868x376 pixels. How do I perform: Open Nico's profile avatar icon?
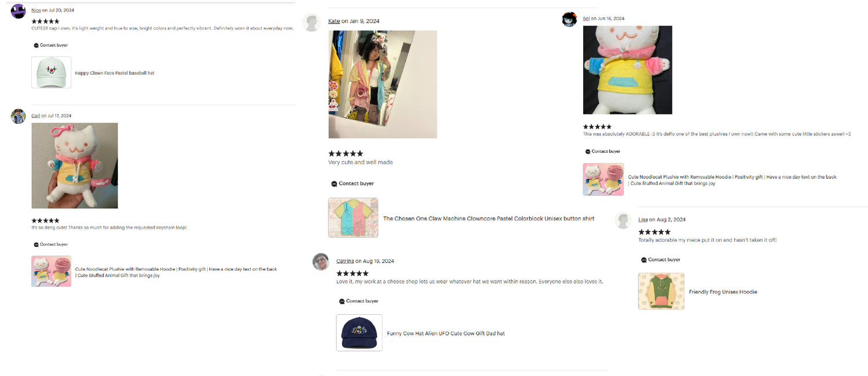click(x=19, y=11)
